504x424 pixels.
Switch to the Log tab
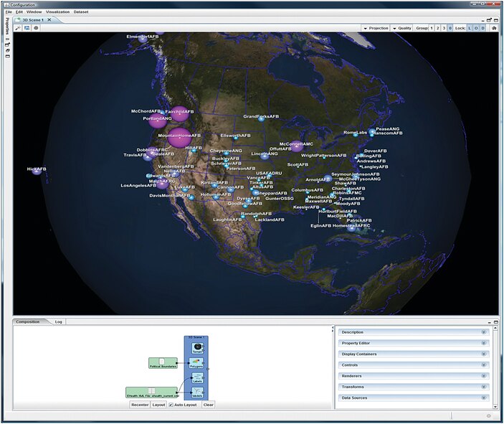[x=59, y=321]
